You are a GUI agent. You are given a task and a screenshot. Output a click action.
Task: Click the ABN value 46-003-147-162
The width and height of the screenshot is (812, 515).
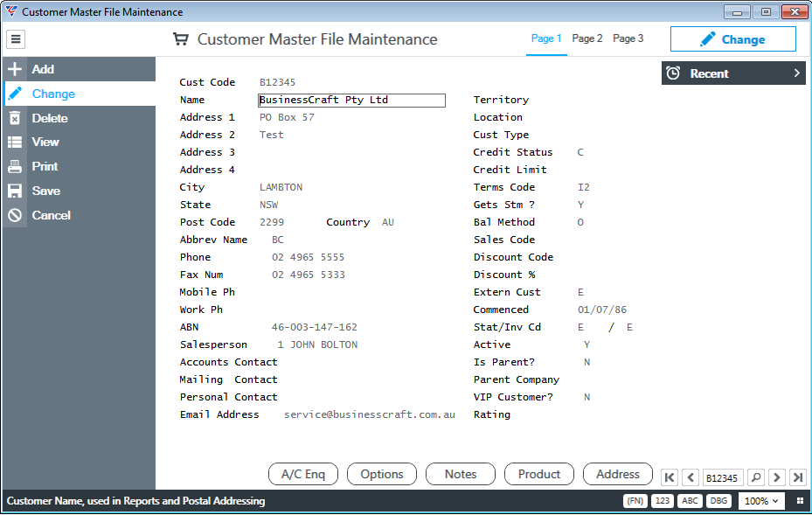click(x=315, y=327)
